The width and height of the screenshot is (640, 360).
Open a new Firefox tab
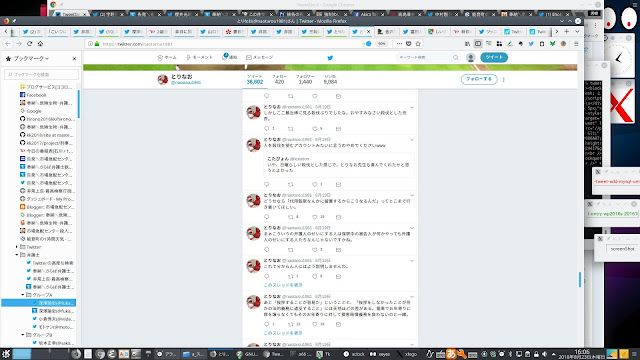tap(567, 31)
